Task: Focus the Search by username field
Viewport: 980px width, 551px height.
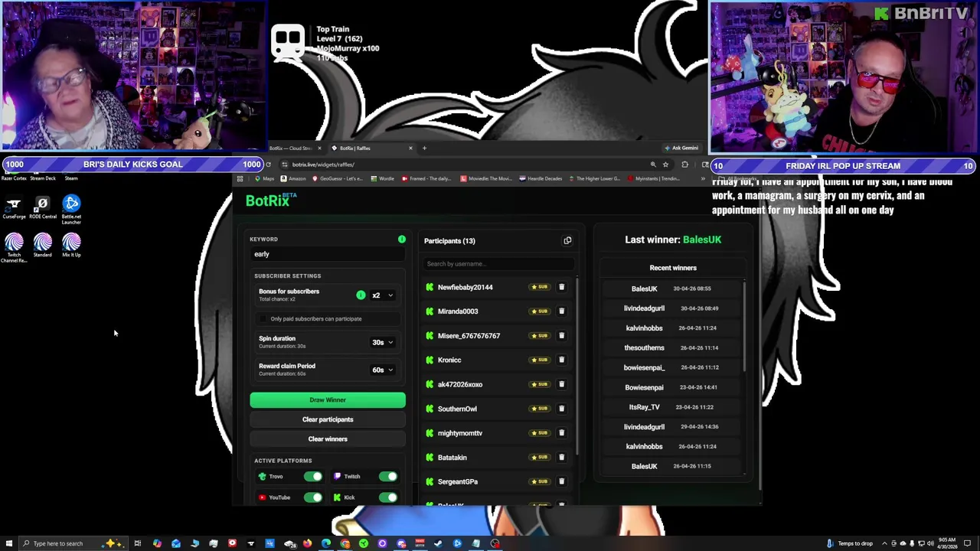Action: click(498, 264)
